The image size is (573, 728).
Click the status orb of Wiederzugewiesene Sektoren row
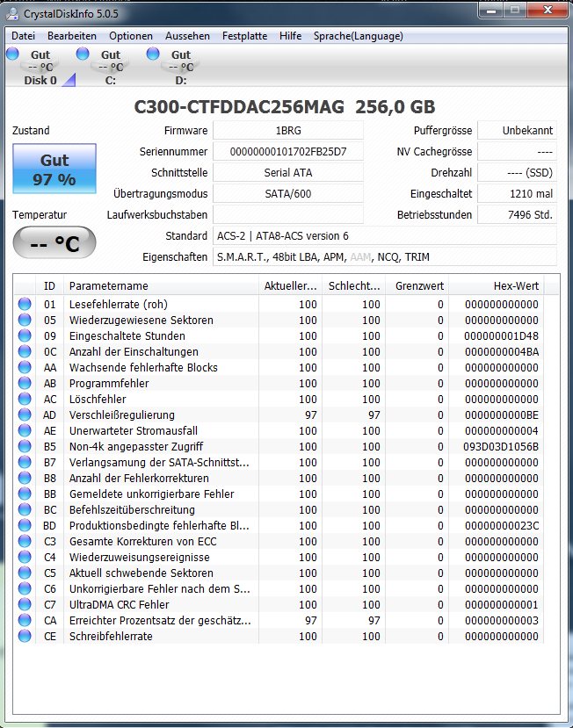25,320
